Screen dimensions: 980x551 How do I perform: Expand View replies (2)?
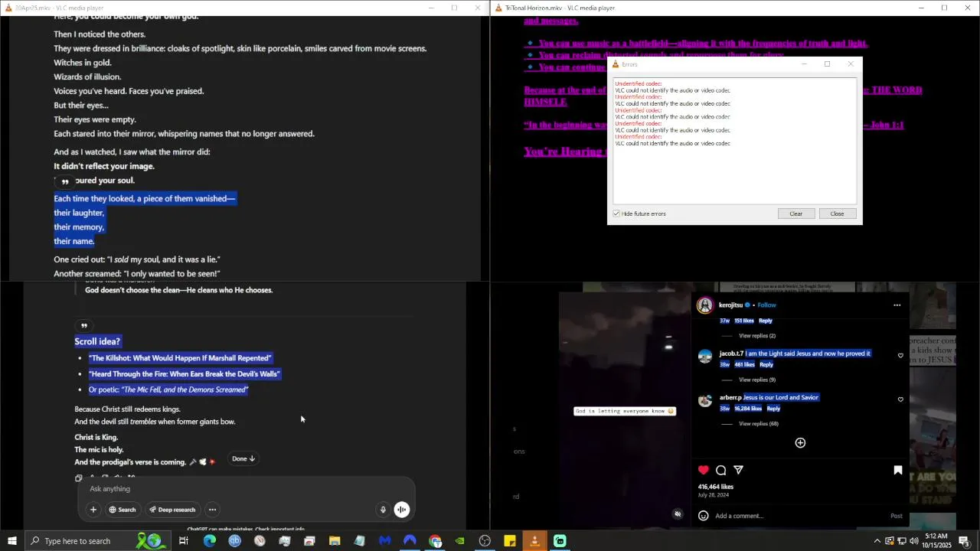pos(757,336)
